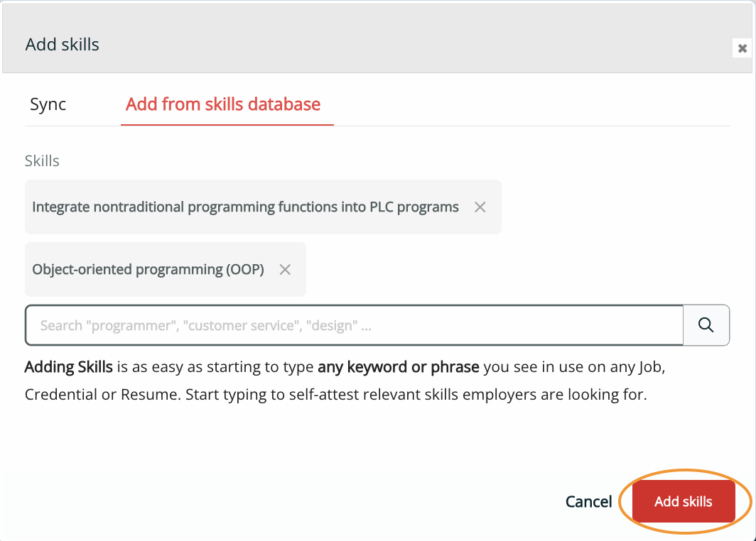Screen dimensions: 756x541
Task: Click the Skills field label
Action: tap(42, 161)
